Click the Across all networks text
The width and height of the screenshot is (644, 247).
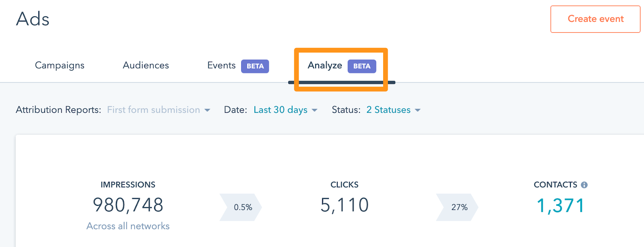click(128, 226)
